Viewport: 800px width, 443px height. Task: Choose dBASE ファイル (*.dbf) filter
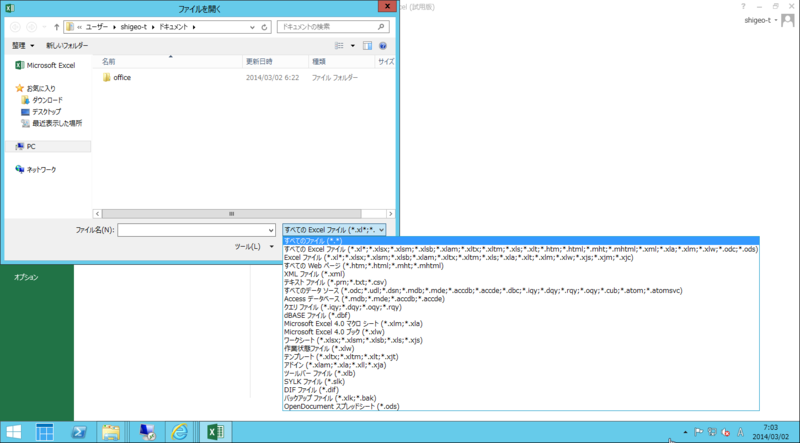tap(521, 315)
